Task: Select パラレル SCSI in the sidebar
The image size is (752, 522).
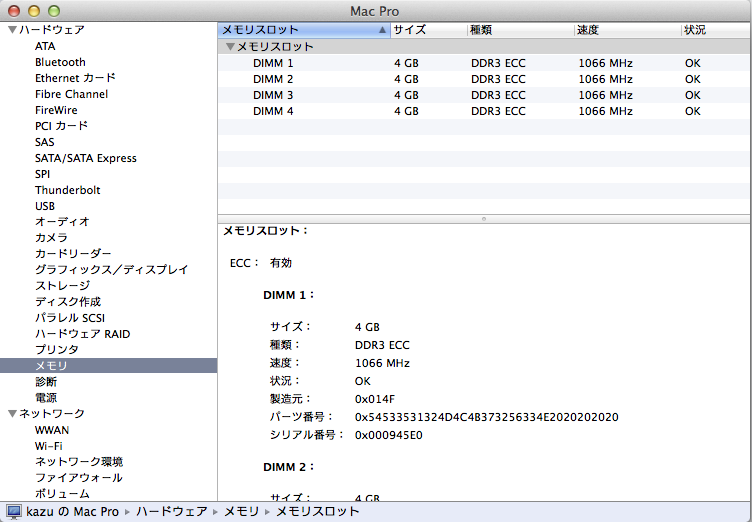Action: click(70, 318)
